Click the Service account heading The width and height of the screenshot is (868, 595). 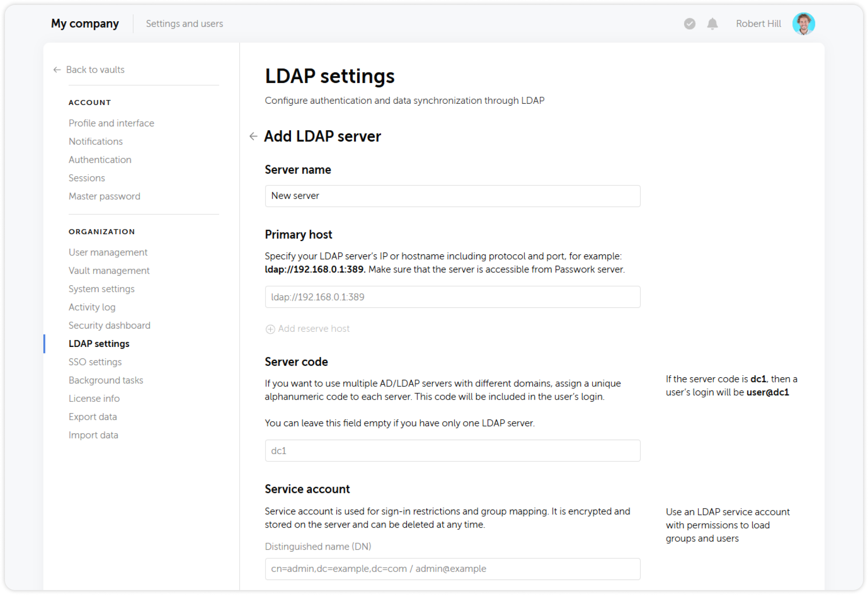[307, 489]
